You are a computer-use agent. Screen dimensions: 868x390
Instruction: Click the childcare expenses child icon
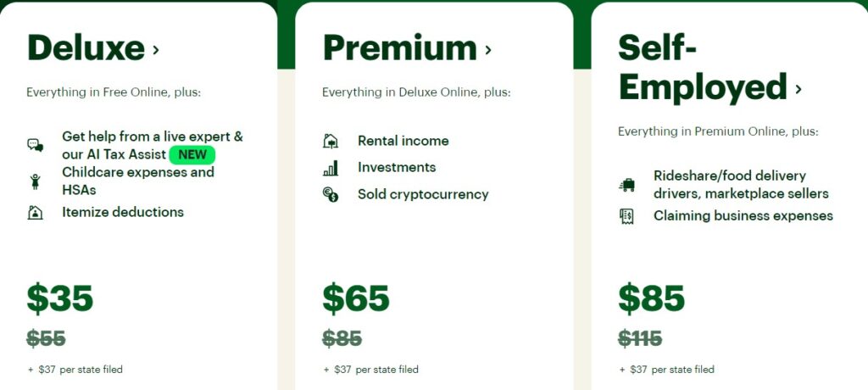pos(35,181)
